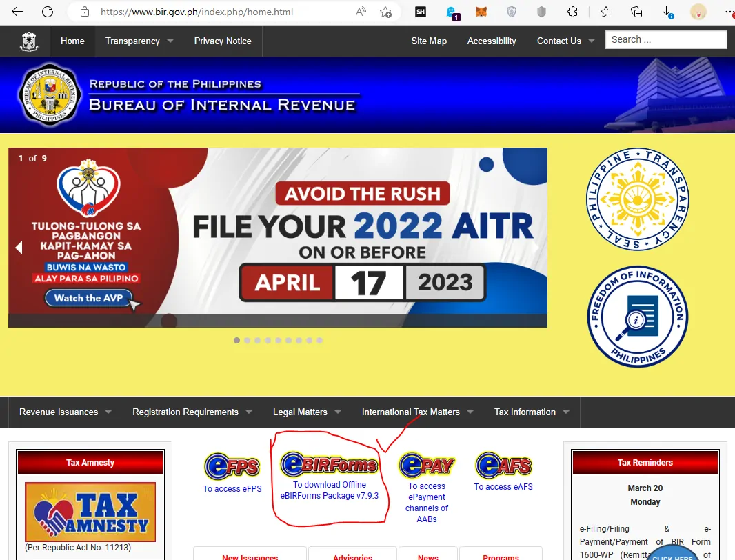Open the Collections icon
This screenshot has height=560, width=735.
tap(636, 12)
